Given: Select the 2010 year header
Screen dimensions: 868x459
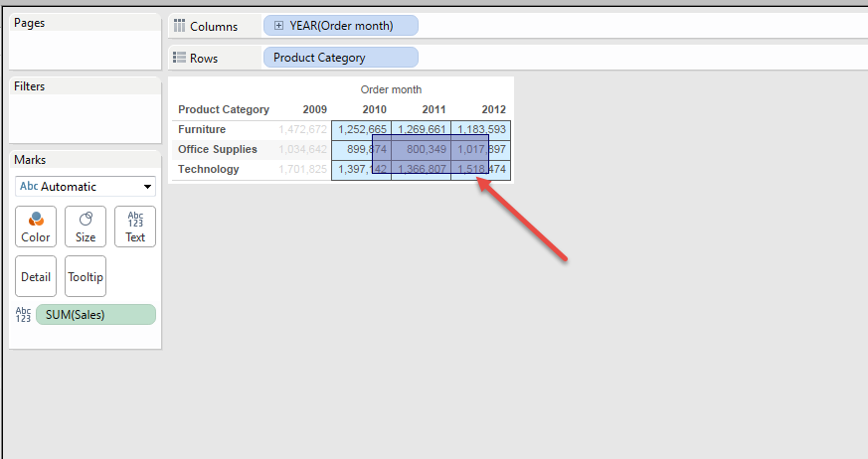Looking at the screenshot, I should [374, 109].
